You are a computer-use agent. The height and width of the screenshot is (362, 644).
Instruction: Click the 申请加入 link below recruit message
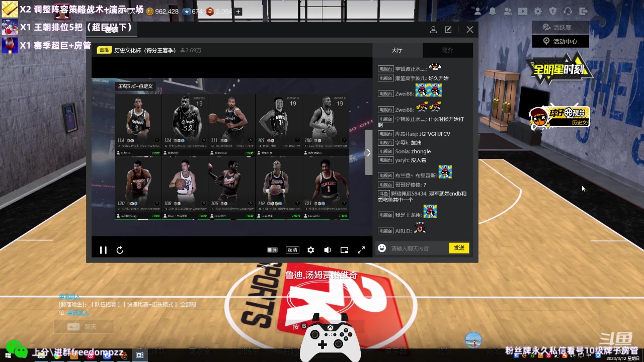pyautogui.click(x=78, y=313)
